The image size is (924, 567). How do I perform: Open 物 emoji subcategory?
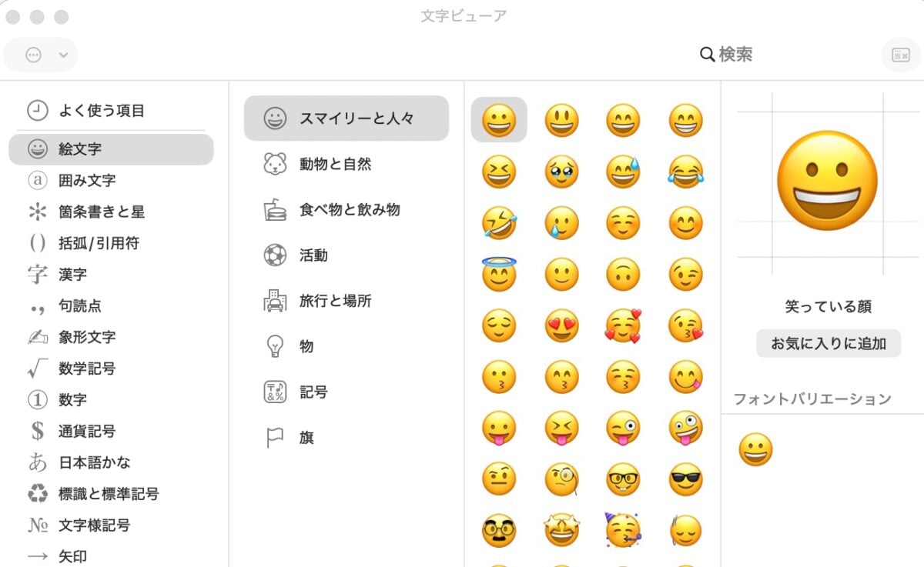tap(346, 346)
